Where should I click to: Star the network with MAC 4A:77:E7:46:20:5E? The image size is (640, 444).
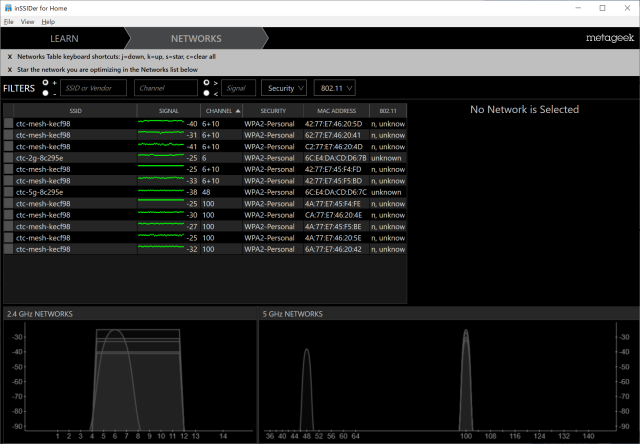[9, 238]
